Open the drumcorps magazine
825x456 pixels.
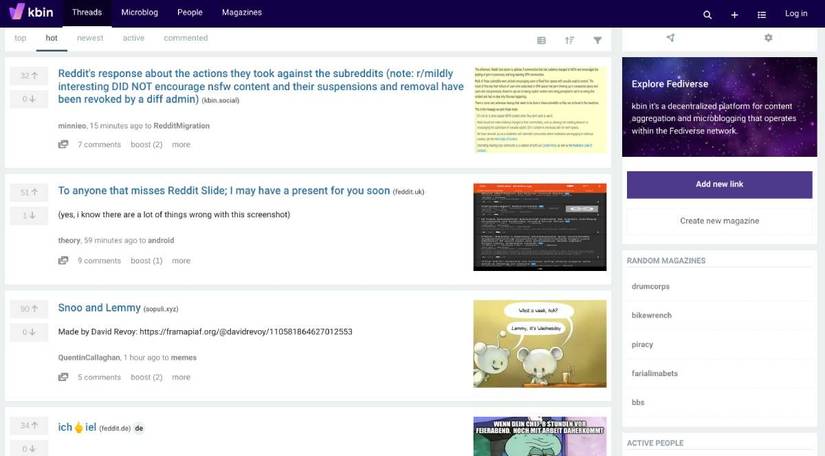click(650, 287)
